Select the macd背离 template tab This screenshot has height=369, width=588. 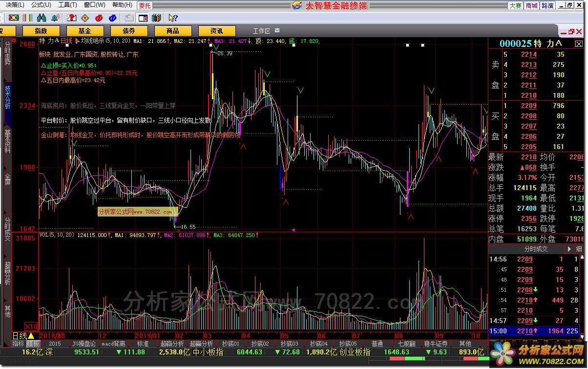[113, 344]
